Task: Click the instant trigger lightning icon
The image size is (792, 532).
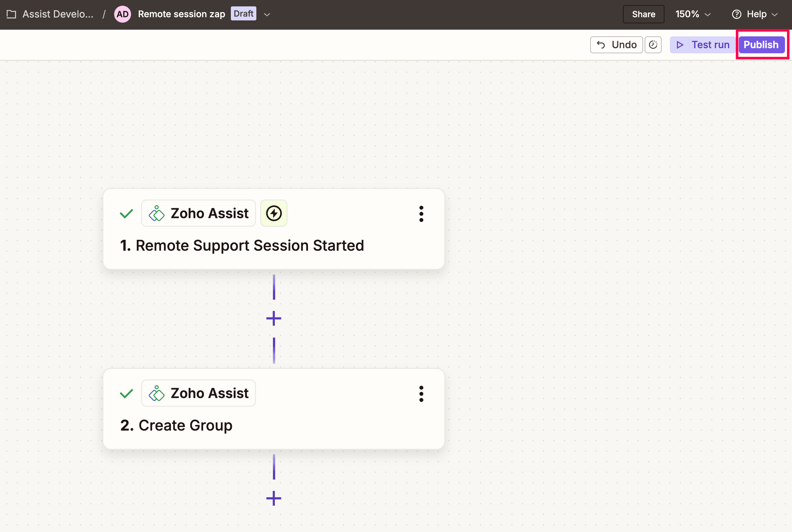Action: click(x=274, y=213)
